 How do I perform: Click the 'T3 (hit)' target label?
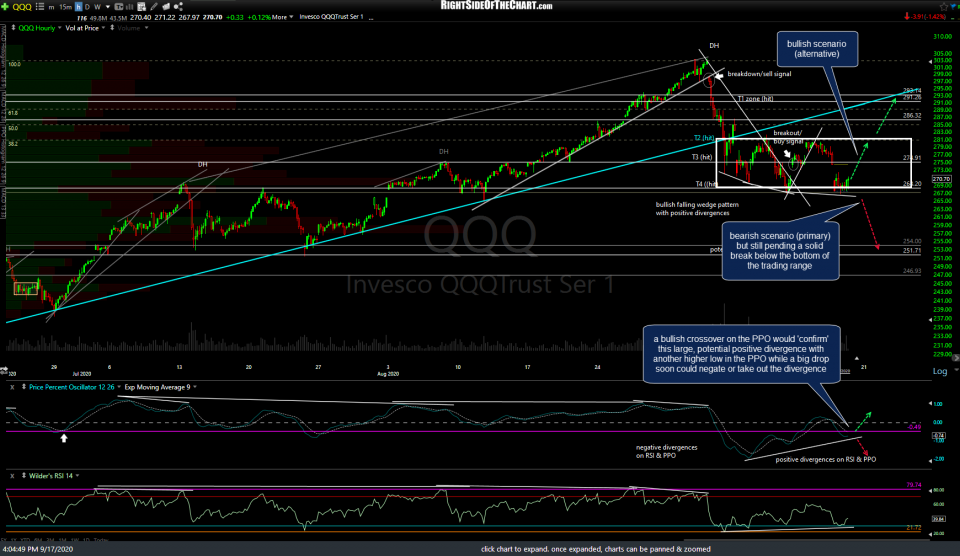[702, 157]
